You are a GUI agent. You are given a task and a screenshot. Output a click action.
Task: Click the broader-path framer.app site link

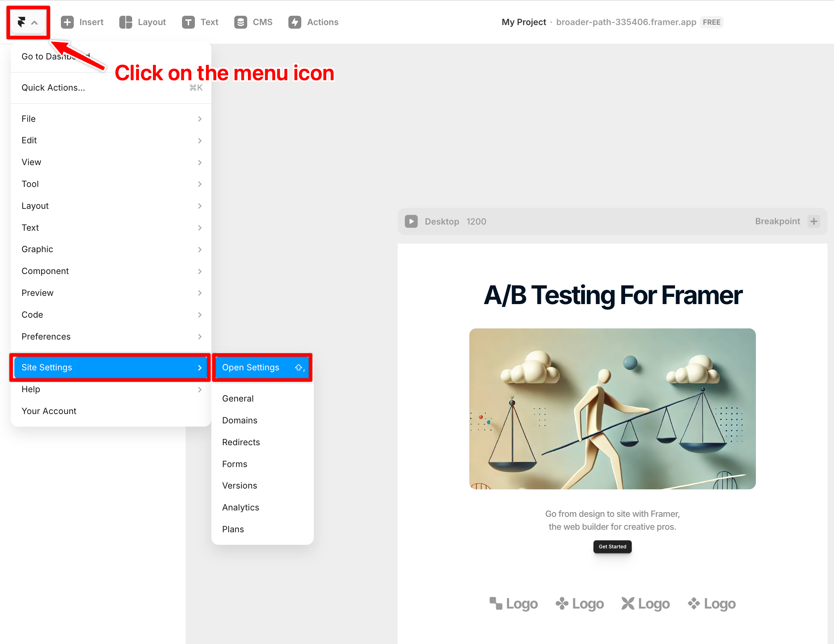(626, 22)
